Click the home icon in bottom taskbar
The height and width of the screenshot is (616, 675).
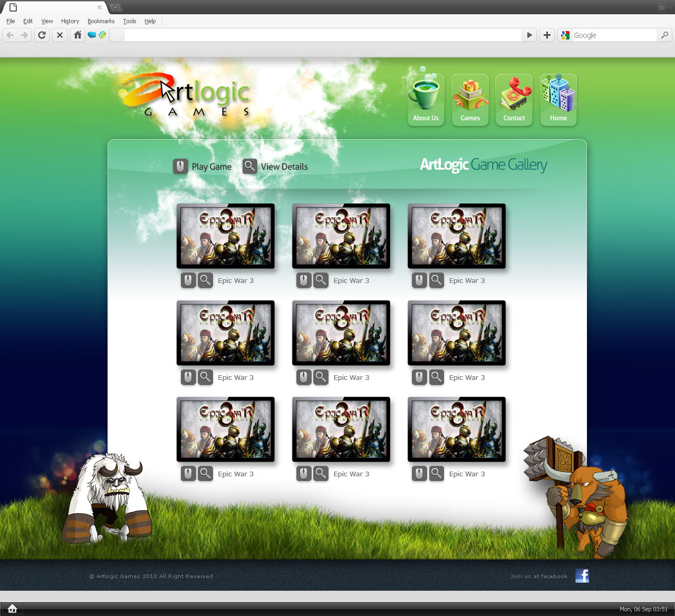[x=13, y=609]
